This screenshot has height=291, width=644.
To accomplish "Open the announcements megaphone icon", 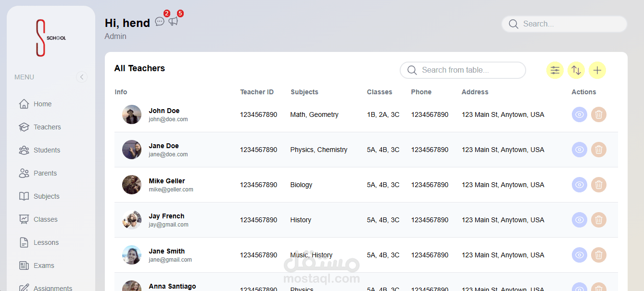I will [173, 21].
